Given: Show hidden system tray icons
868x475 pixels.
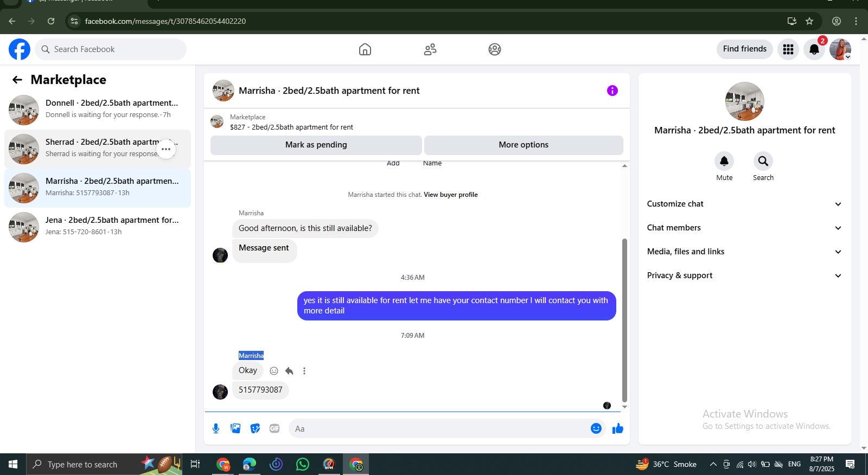Looking at the screenshot, I should pos(713,464).
